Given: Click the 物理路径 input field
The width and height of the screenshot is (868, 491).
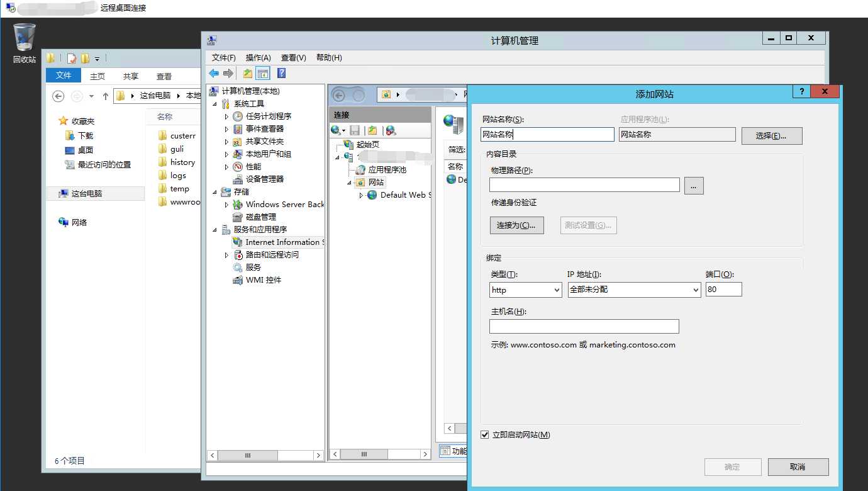Looking at the screenshot, I should (584, 185).
